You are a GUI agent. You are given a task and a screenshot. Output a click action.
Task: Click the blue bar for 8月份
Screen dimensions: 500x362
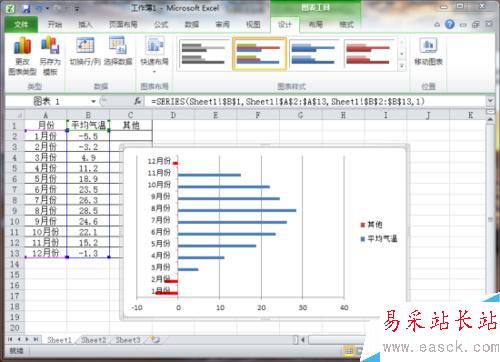tap(237, 210)
